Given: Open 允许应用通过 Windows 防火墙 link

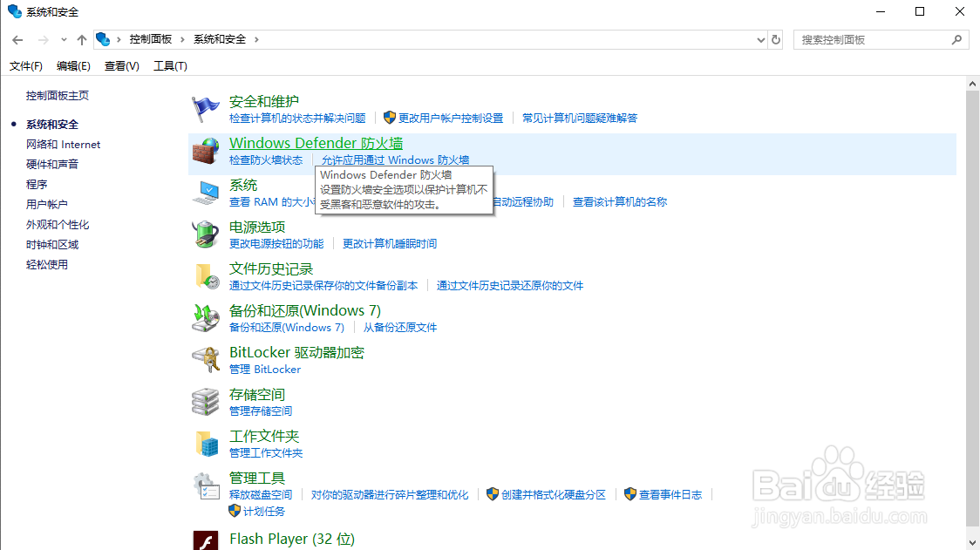Looking at the screenshot, I should 395,160.
